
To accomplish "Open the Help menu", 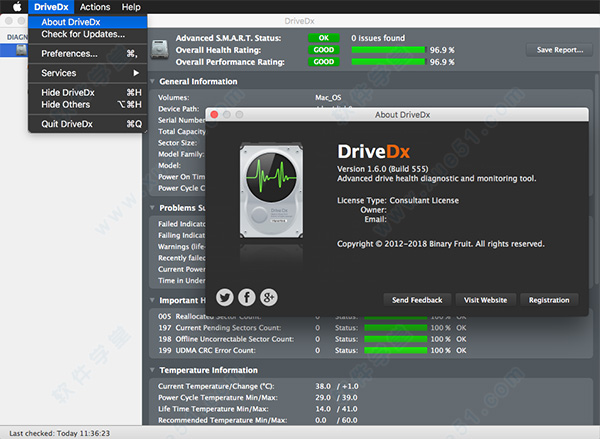I will click(x=131, y=7).
